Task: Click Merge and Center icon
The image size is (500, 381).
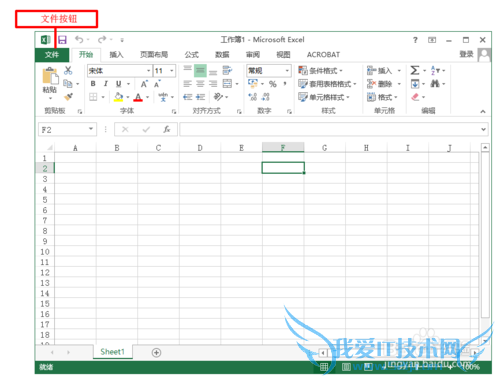Action: point(227,84)
